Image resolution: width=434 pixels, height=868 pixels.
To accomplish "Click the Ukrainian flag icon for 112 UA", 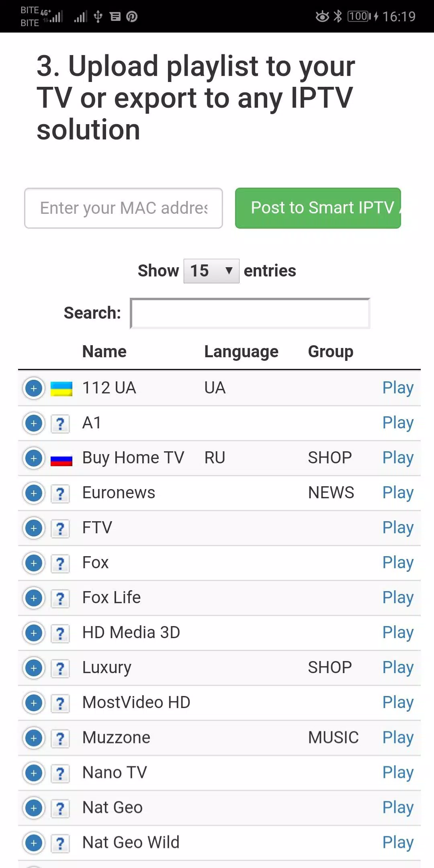I will tap(61, 389).
